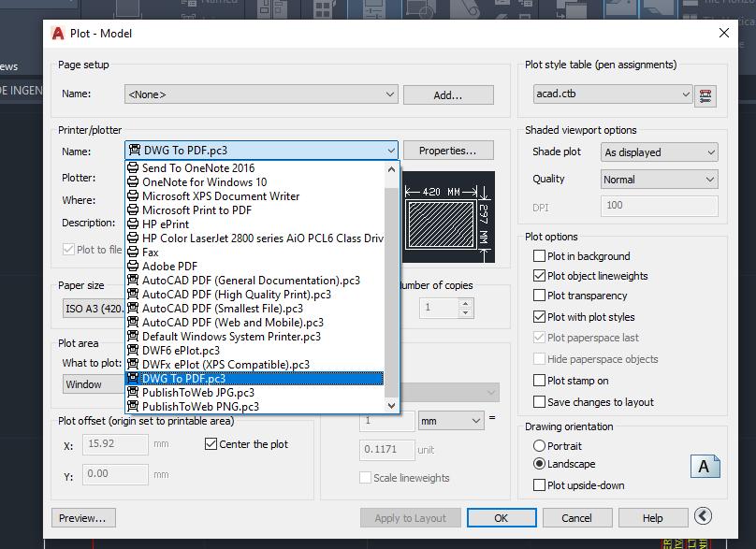Select HP Color LaserJet 2800 series printer
The image size is (756, 549).
coord(254,238)
